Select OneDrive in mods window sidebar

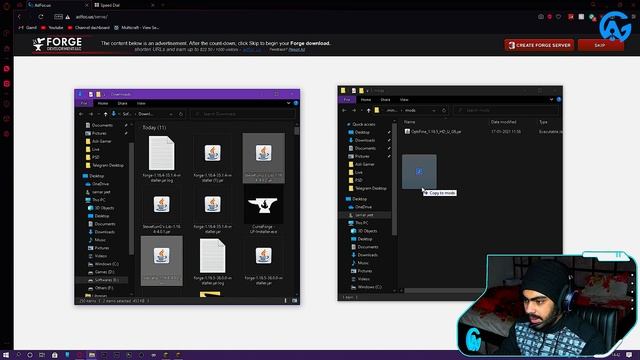(359, 207)
